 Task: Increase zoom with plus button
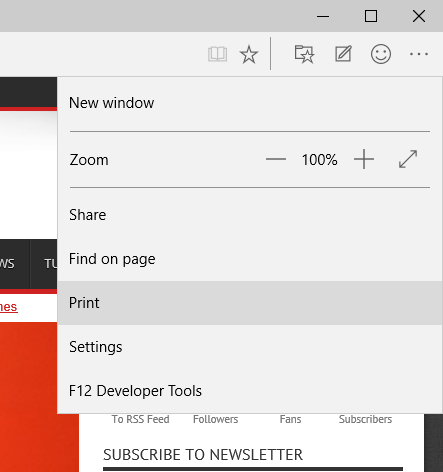pos(364,159)
